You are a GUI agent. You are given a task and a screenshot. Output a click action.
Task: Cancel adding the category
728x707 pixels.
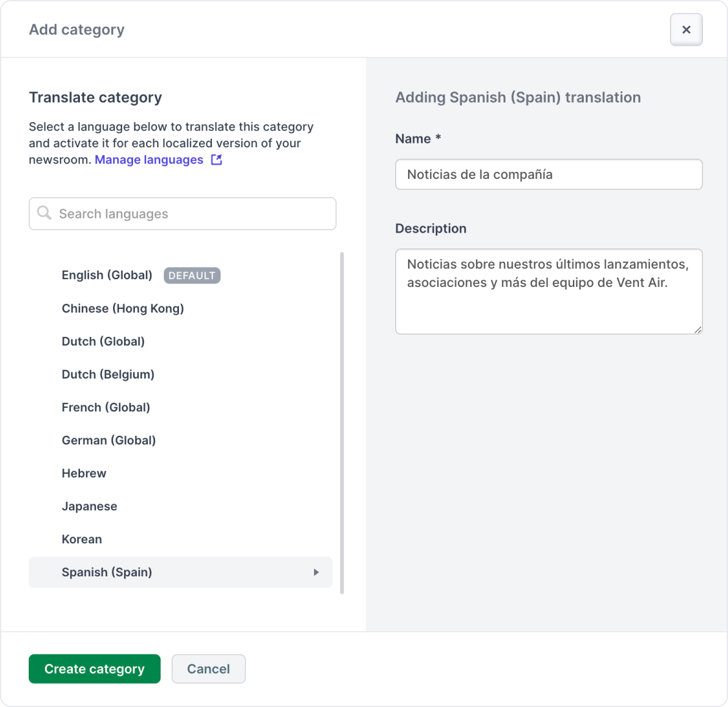click(208, 669)
